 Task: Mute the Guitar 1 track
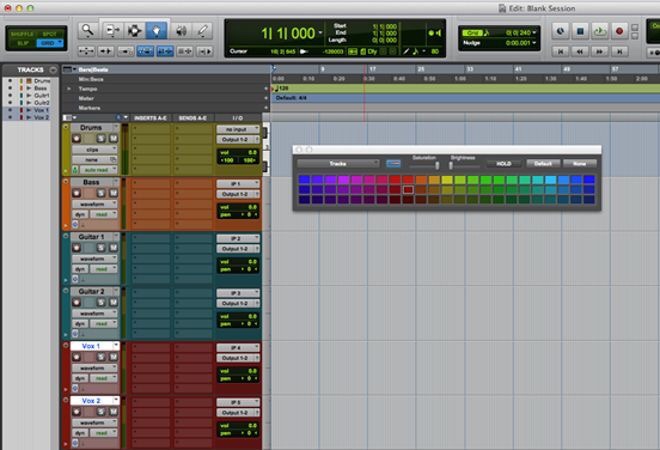pos(112,248)
